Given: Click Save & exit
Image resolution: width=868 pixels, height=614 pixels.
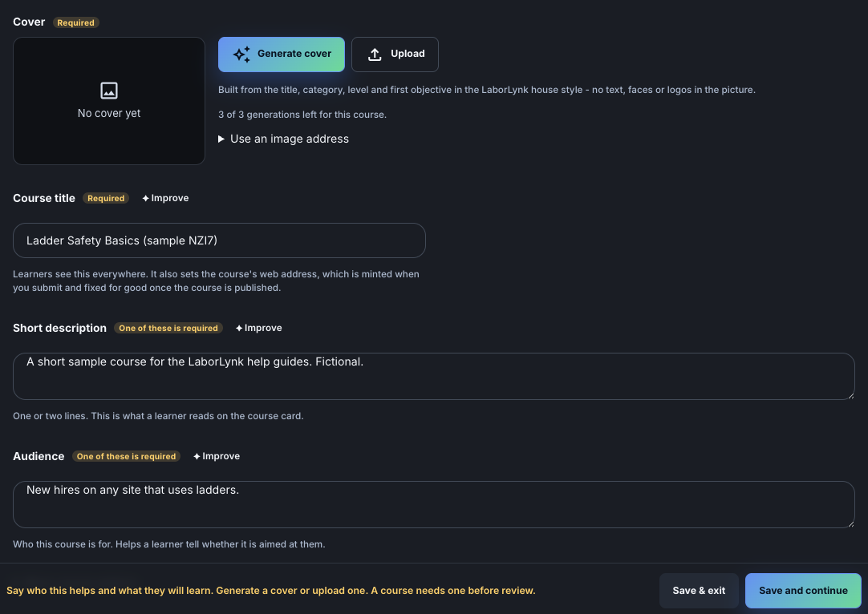Looking at the screenshot, I should [699, 591].
